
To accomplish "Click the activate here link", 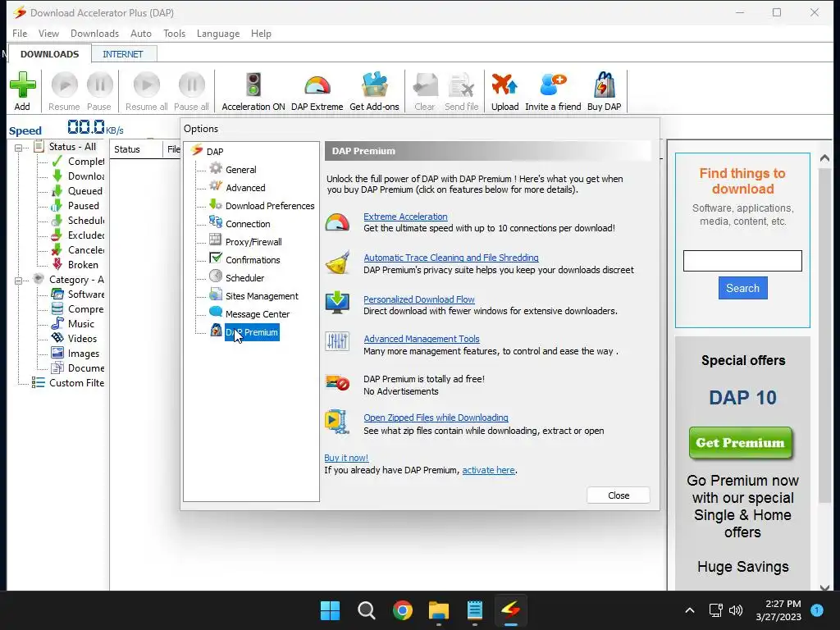I will click(488, 470).
